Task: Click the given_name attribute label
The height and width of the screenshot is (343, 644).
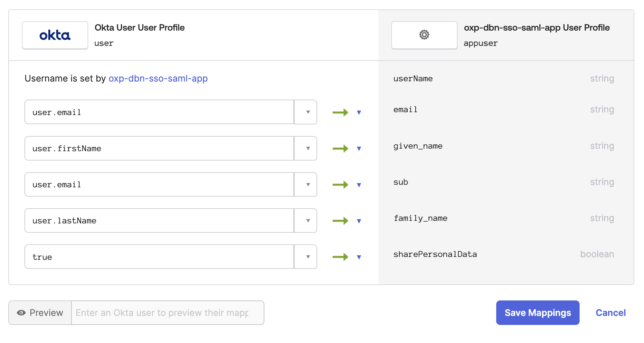Action: tap(418, 146)
